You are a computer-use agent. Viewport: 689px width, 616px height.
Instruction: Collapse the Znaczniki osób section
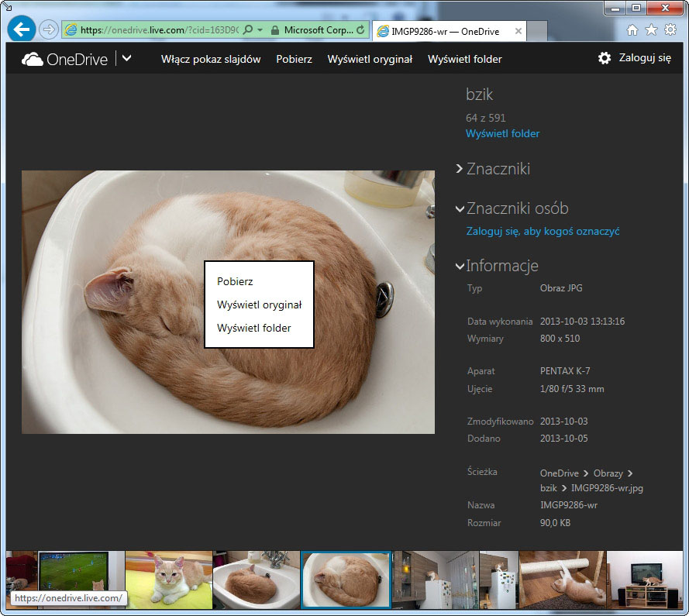click(x=460, y=208)
